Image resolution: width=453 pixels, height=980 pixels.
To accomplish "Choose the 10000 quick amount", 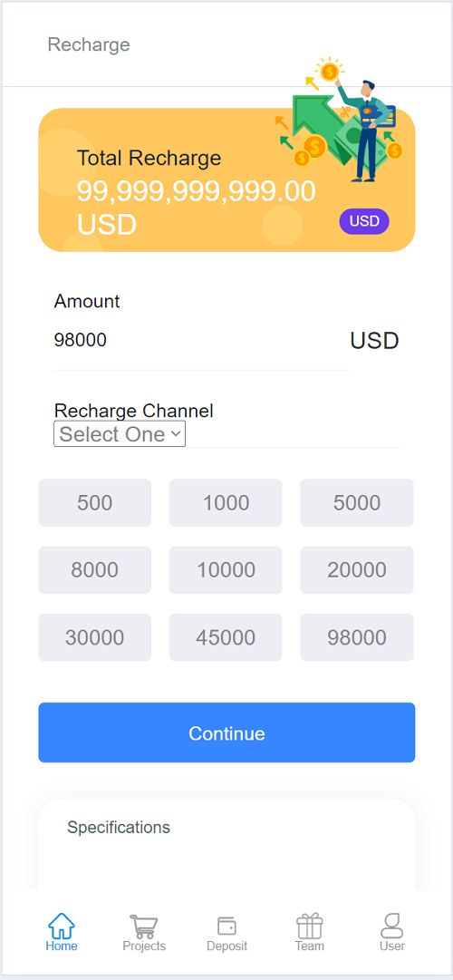I will [226, 570].
